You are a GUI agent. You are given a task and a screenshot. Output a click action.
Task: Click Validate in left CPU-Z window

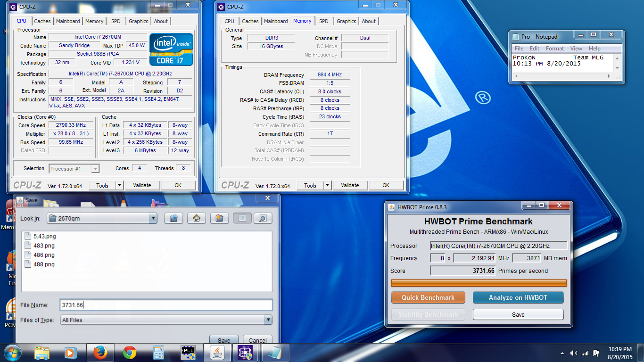(142, 185)
